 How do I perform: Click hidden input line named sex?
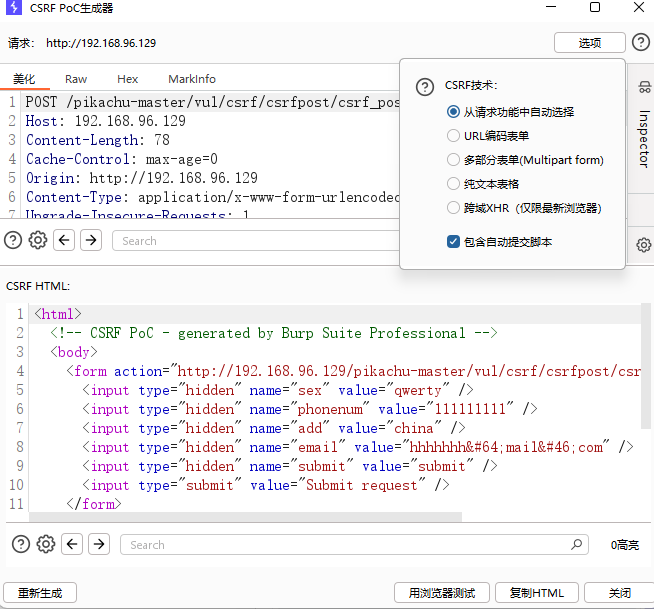click(x=278, y=390)
